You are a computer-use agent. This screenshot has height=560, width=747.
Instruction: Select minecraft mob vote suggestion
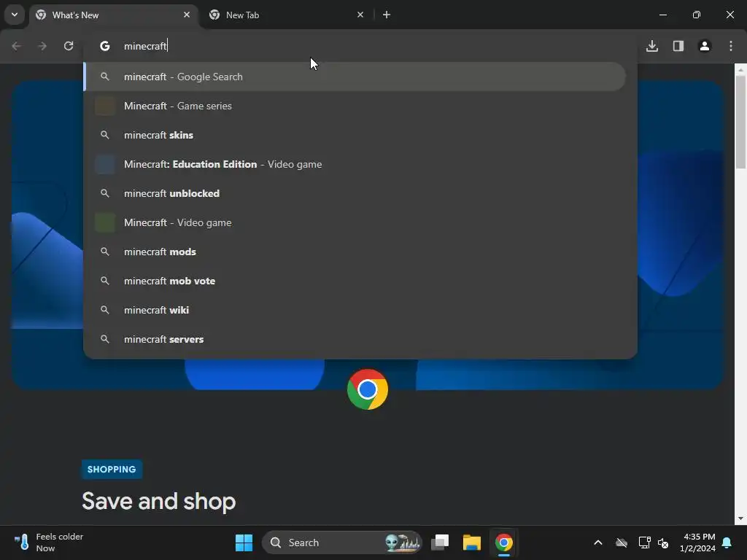point(355,281)
